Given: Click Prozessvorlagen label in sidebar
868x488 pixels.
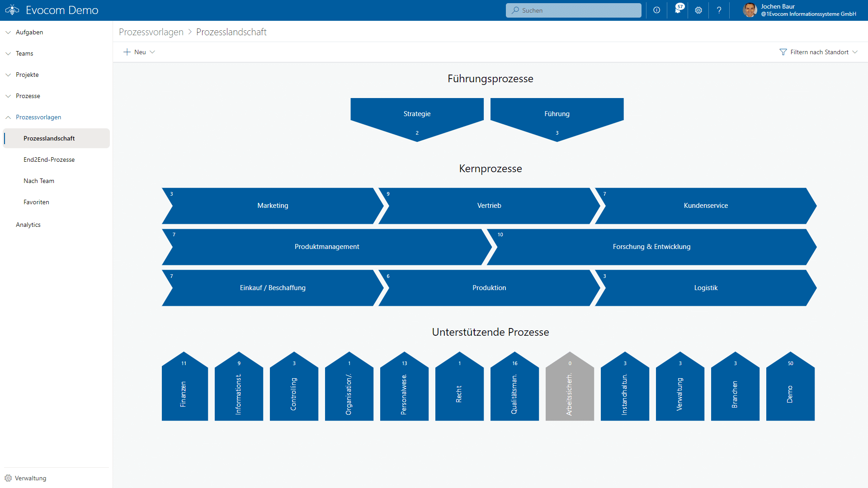Looking at the screenshot, I should 38,117.
